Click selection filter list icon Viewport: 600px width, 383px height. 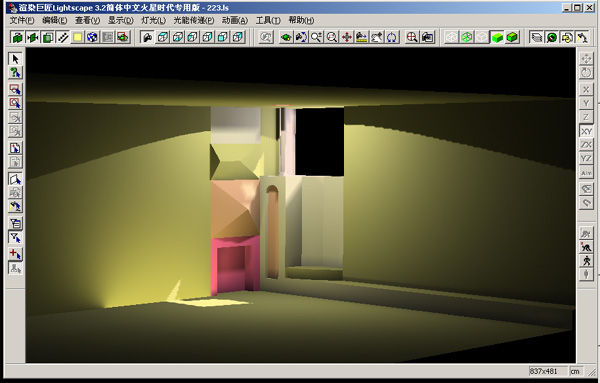coord(15,223)
